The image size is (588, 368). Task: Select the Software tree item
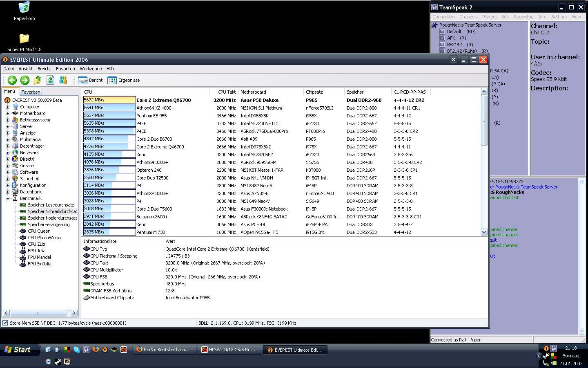pos(29,172)
